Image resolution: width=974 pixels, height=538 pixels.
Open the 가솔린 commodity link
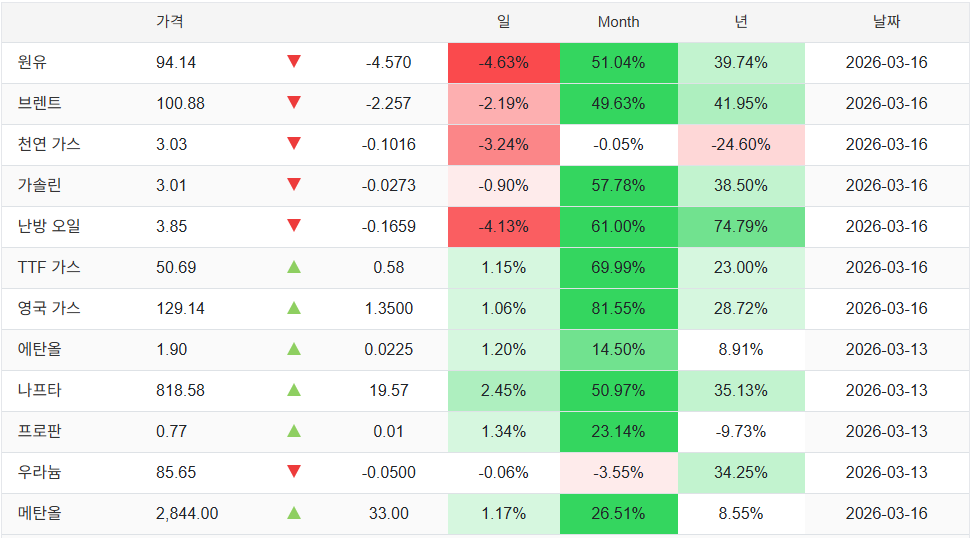(39, 185)
